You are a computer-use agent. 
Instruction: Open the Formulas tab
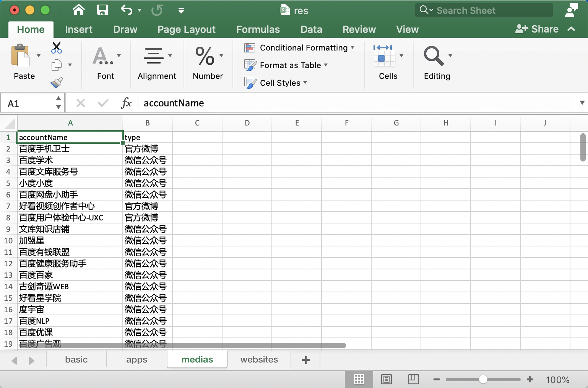pos(258,29)
